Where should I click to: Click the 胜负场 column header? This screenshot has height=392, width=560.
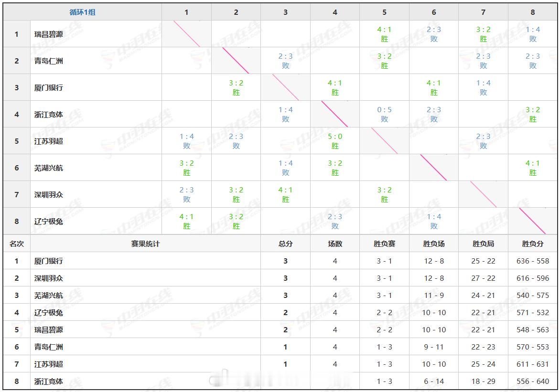434,244
